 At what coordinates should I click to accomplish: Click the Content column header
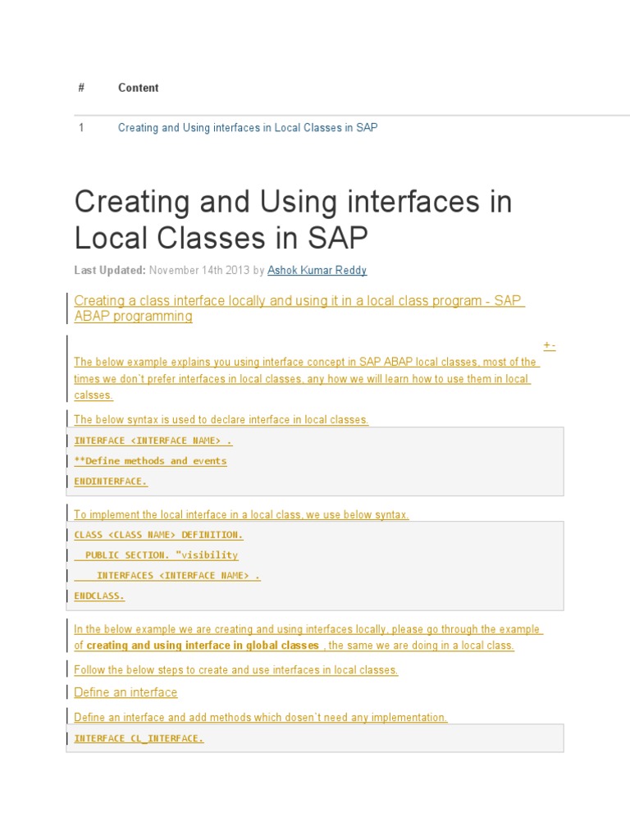point(139,88)
